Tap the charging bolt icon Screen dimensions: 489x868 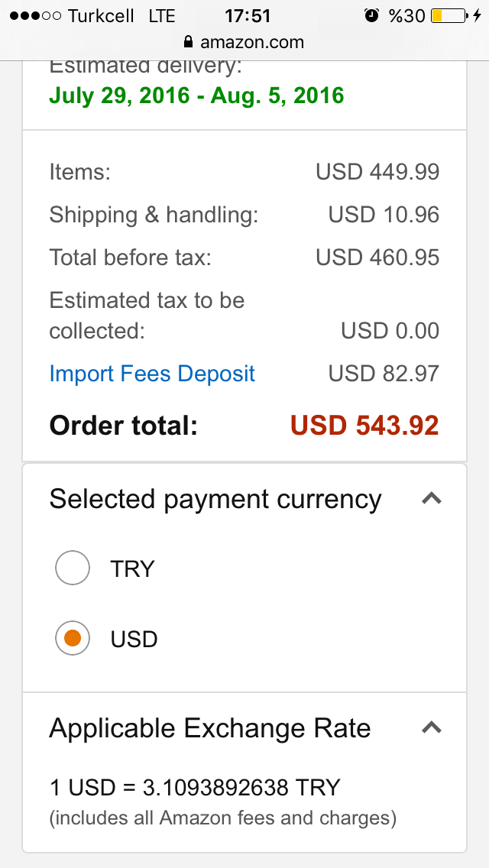[x=478, y=15]
